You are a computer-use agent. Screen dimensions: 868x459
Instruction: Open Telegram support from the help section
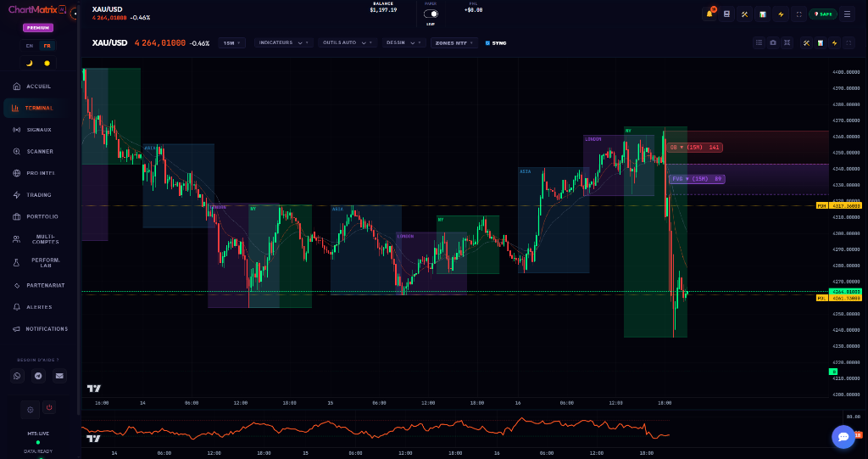(38, 376)
